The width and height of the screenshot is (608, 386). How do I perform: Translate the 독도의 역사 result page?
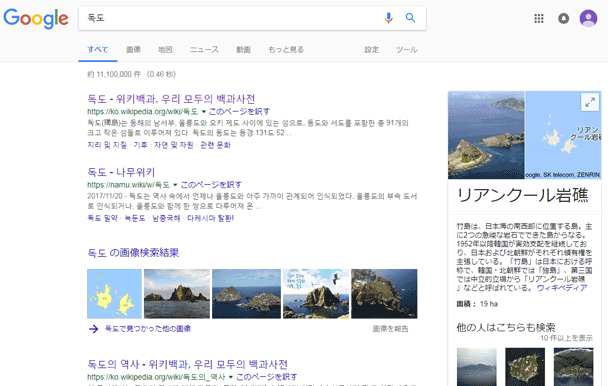point(267,377)
